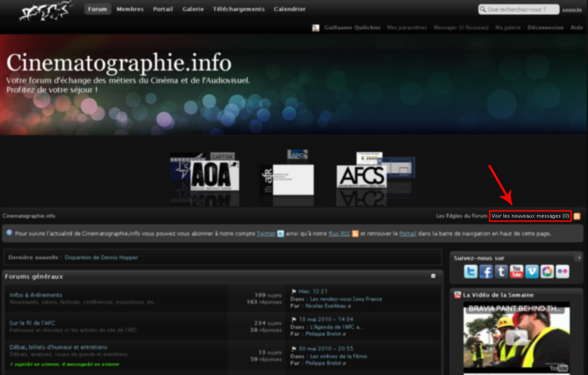This screenshot has width=588, height=375.
Task: Open Philippe Brelot profile under Les sirènes de la Fémis
Action: click(x=323, y=363)
